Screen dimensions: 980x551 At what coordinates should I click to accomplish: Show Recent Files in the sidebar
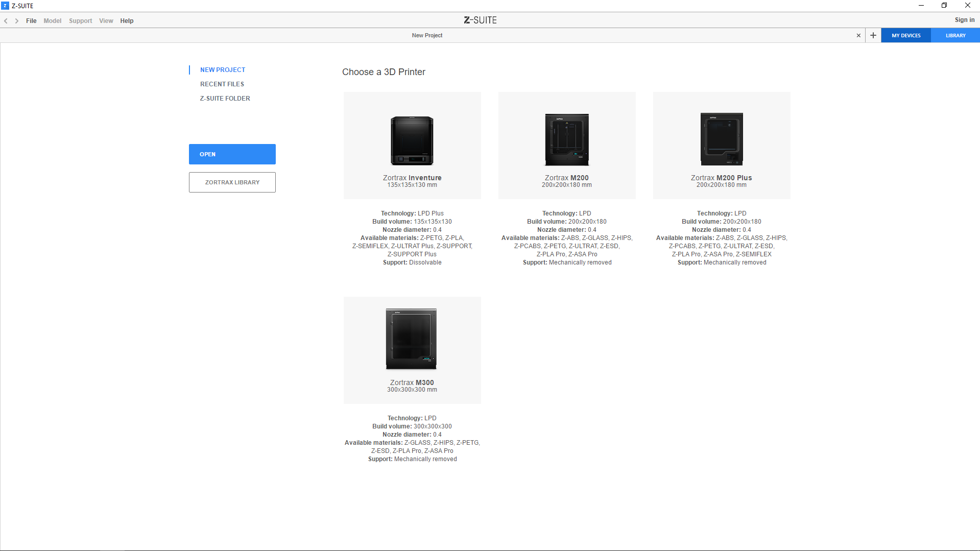222,84
